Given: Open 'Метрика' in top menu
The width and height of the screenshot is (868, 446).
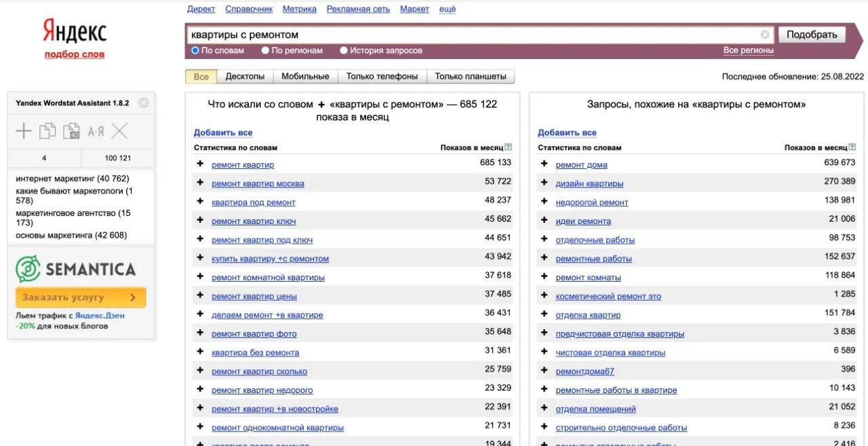Looking at the screenshot, I should coord(300,9).
